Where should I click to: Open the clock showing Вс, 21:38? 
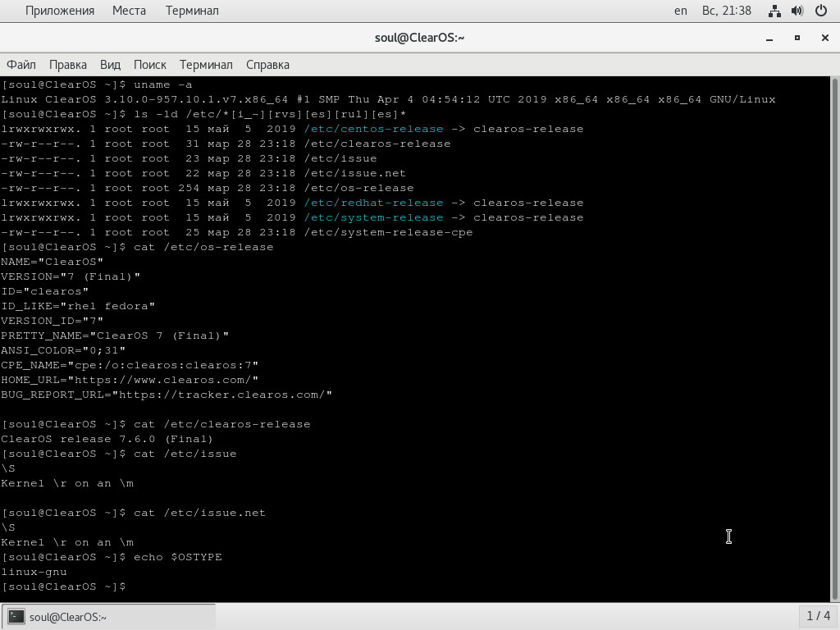[x=727, y=11]
